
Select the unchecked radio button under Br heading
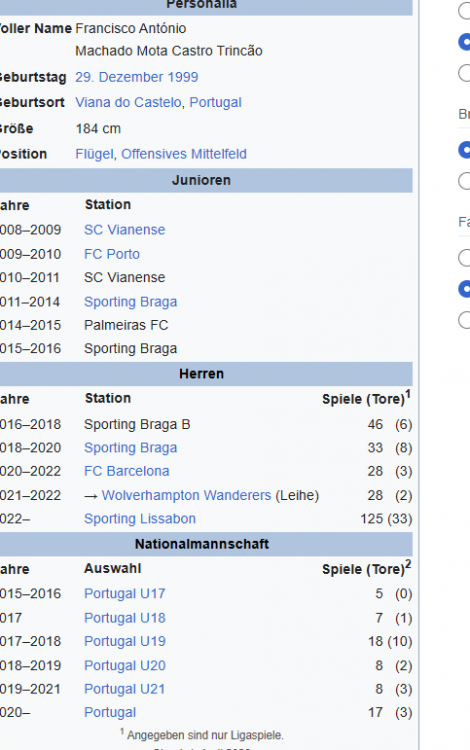pyautogui.click(x=464, y=181)
